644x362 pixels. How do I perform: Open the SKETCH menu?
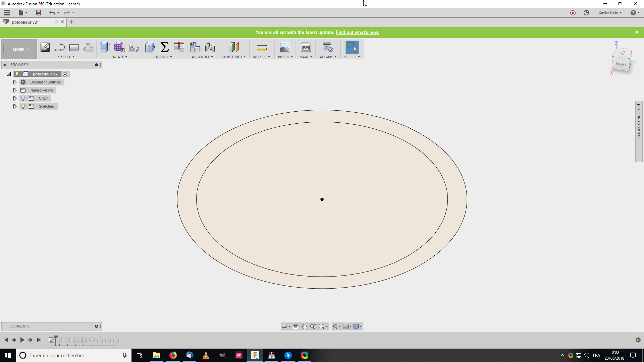[x=66, y=57]
